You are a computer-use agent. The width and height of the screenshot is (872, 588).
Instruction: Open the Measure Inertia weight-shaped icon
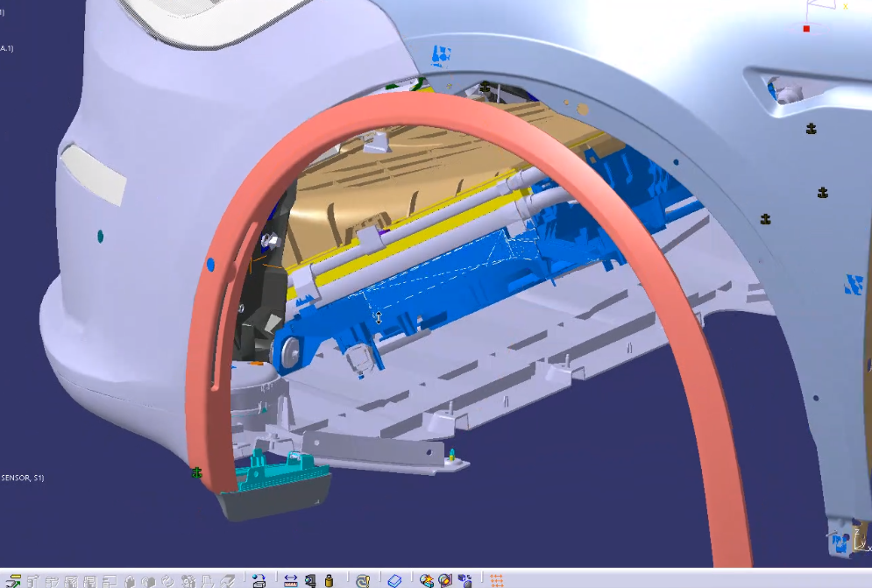329,580
